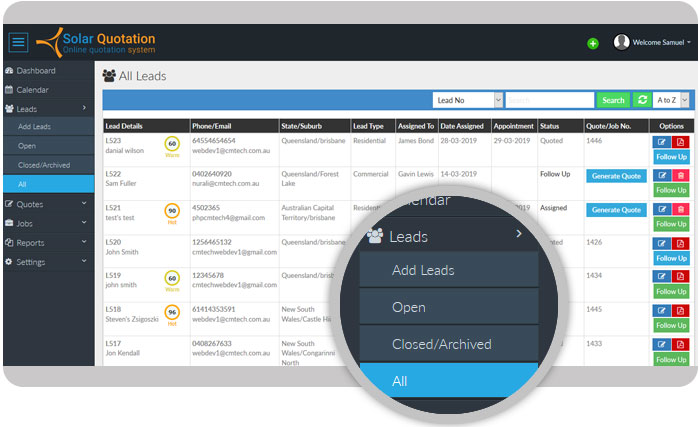Click the 96 Hot badge for L518
700x427 pixels.
click(172, 313)
